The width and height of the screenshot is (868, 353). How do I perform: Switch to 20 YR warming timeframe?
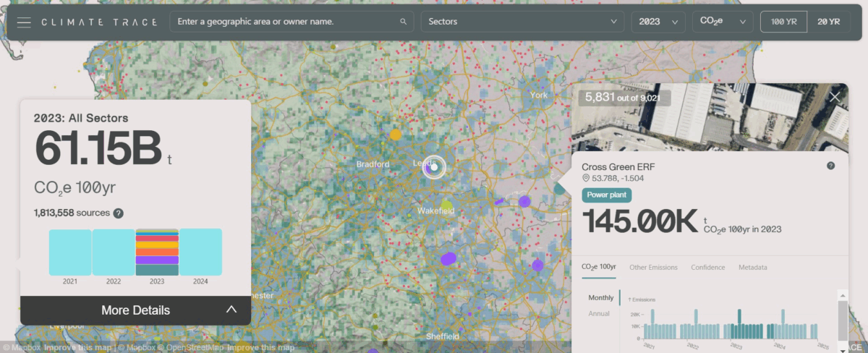point(828,22)
